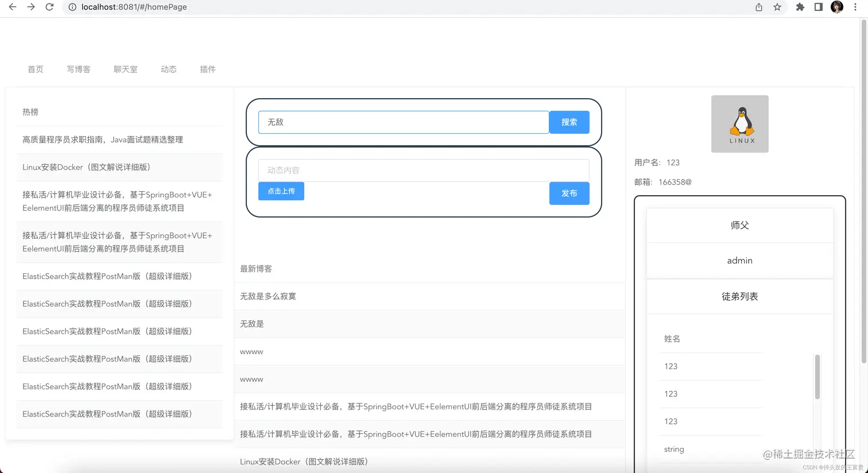Open the share icon in the toolbar
Viewport: 868px width, 473px height.
(758, 7)
